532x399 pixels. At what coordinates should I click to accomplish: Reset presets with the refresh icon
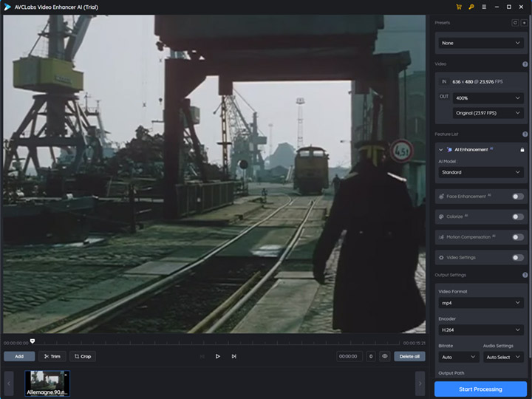(x=515, y=23)
